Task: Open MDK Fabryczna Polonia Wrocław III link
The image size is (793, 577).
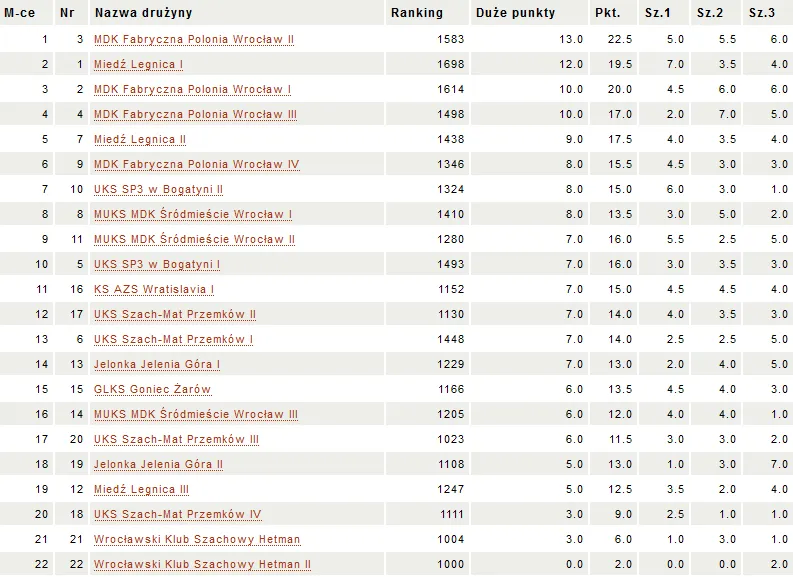Action: [195, 115]
